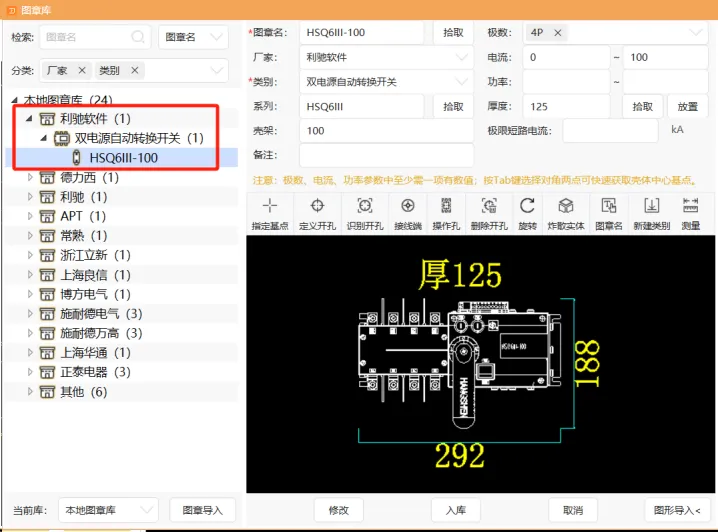The width and height of the screenshot is (718, 532).
Task: Click the switch drawing preview
Action: (481, 364)
